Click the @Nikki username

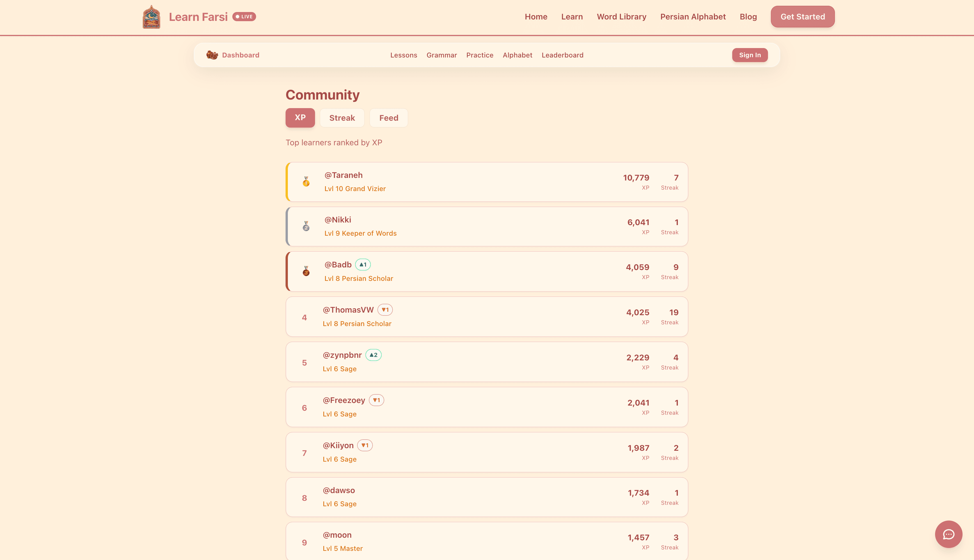point(338,220)
